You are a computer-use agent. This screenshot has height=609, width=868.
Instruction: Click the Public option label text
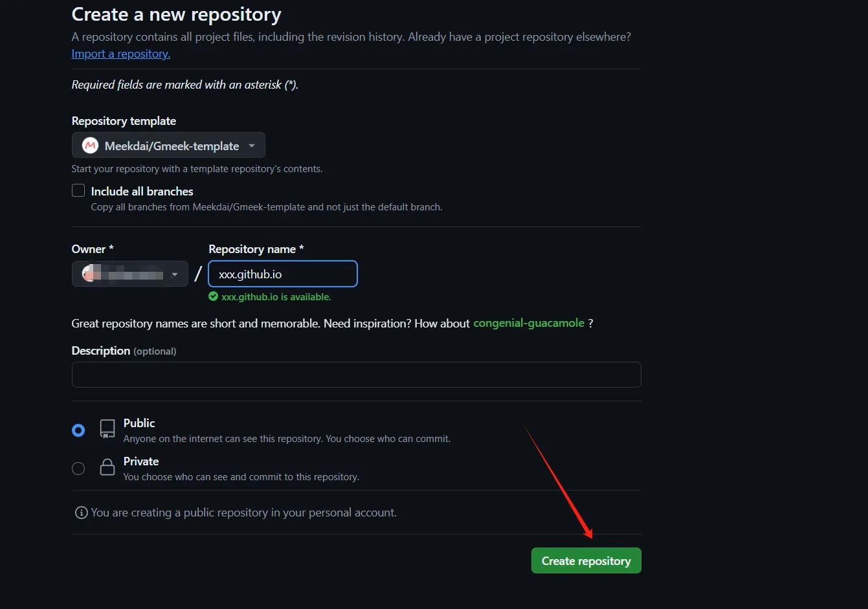click(139, 423)
